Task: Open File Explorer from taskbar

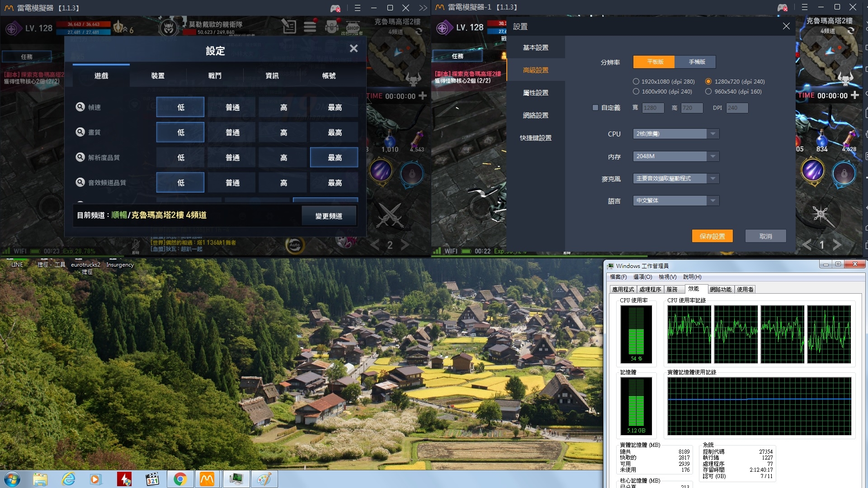Action: (x=40, y=479)
